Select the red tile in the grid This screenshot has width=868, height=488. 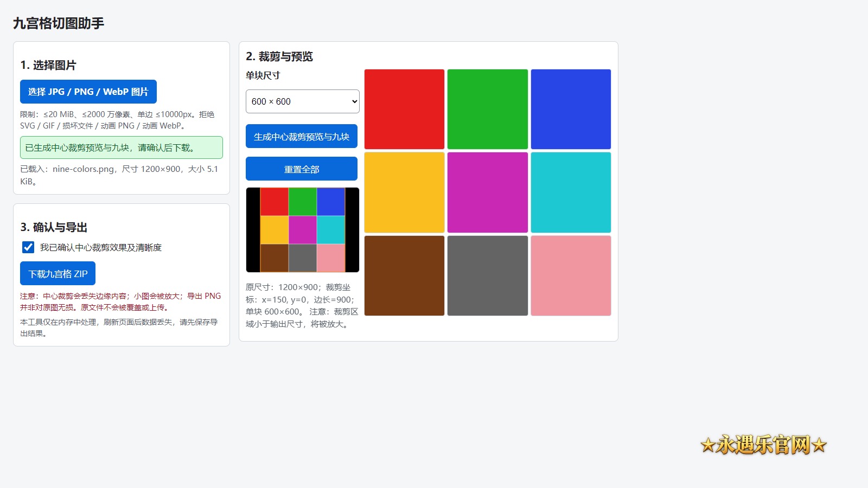pyautogui.click(x=404, y=109)
